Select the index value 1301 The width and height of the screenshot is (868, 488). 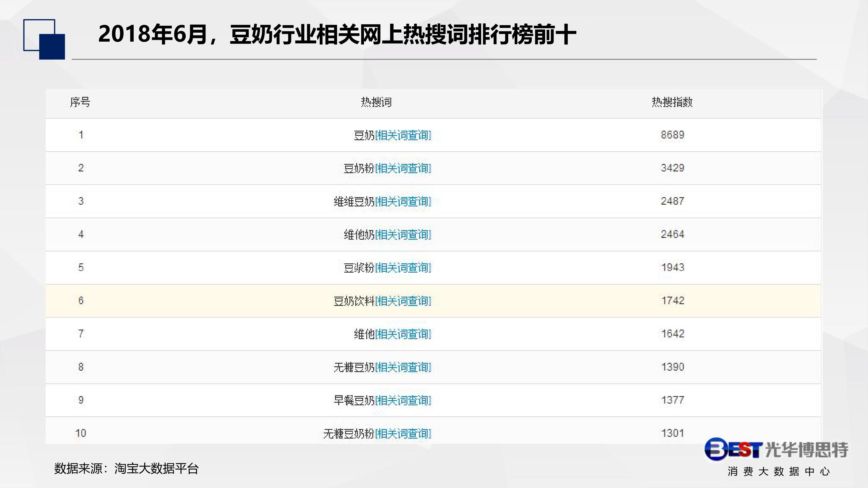(x=673, y=433)
